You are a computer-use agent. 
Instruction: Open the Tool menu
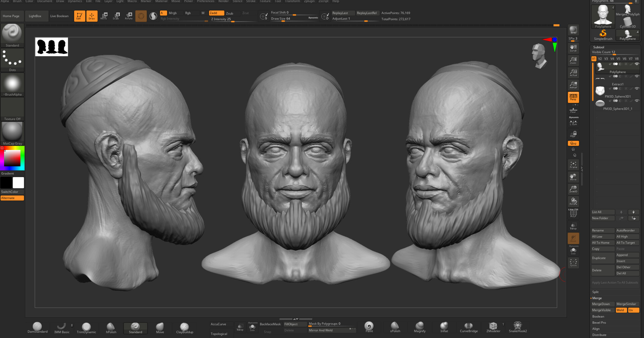pyautogui.click(x=277, y=1)
